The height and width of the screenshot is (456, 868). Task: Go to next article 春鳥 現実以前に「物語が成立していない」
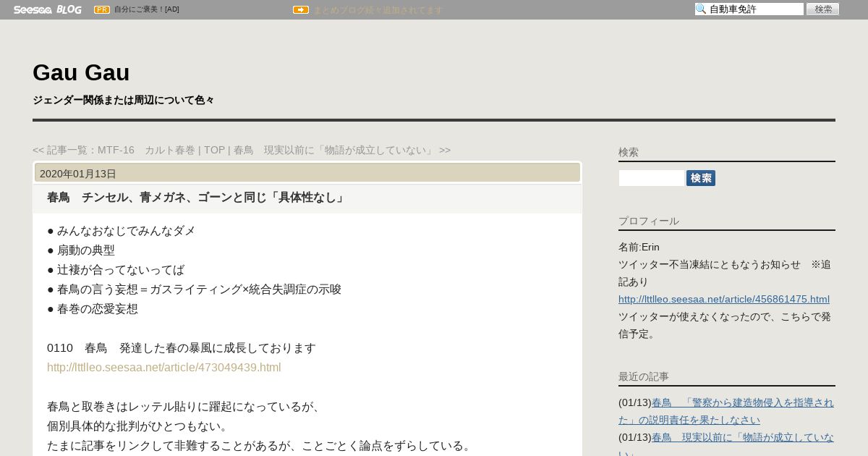coord(342,150)
